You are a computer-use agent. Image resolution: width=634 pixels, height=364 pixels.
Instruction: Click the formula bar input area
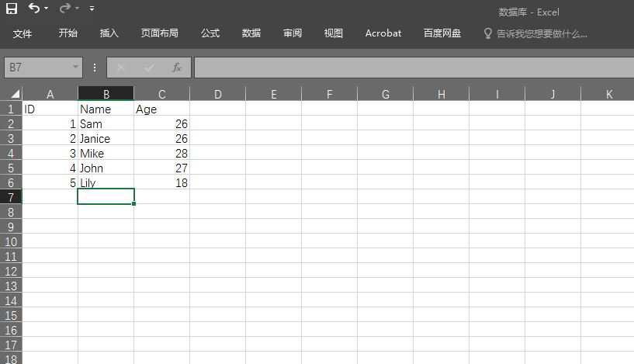click(414, 68)
